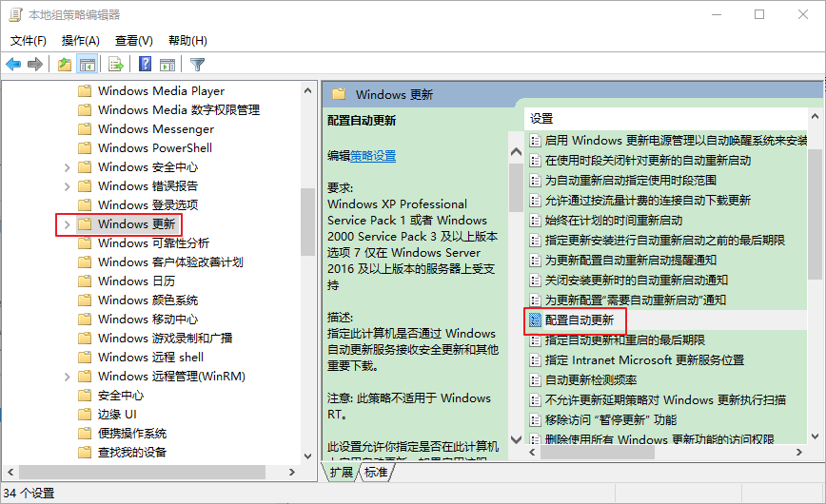Select 指定自动更新和重启的最后期限 setting
The width and height of the screenshot is (826, 504).
pyautogui.click(x=625, y=340)
